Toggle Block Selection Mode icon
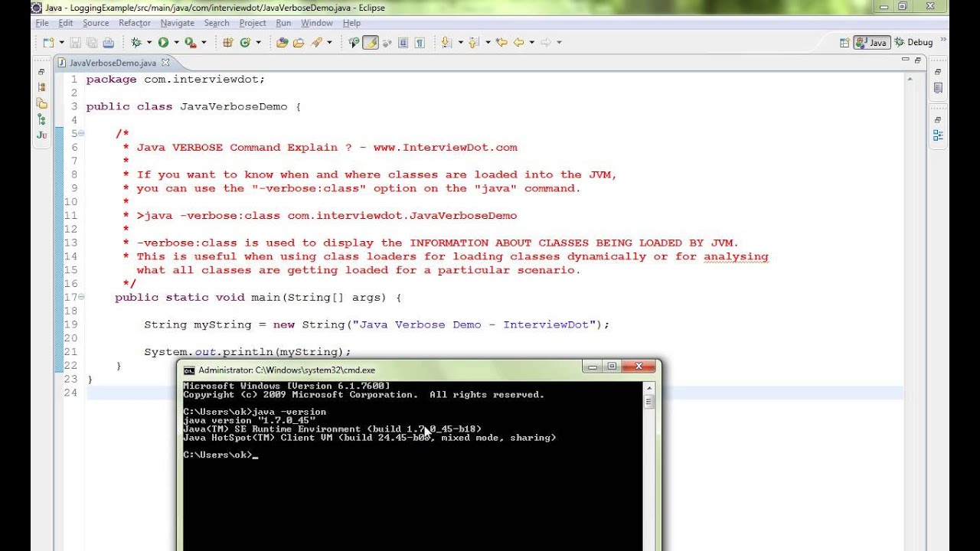This screenshot has width=980, height=551. coord(403,43)
